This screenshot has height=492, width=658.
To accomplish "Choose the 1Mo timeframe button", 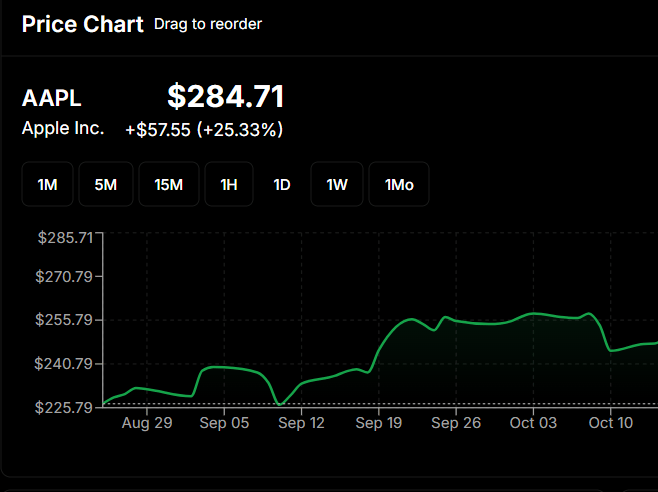I will click(x=399, y=185).
